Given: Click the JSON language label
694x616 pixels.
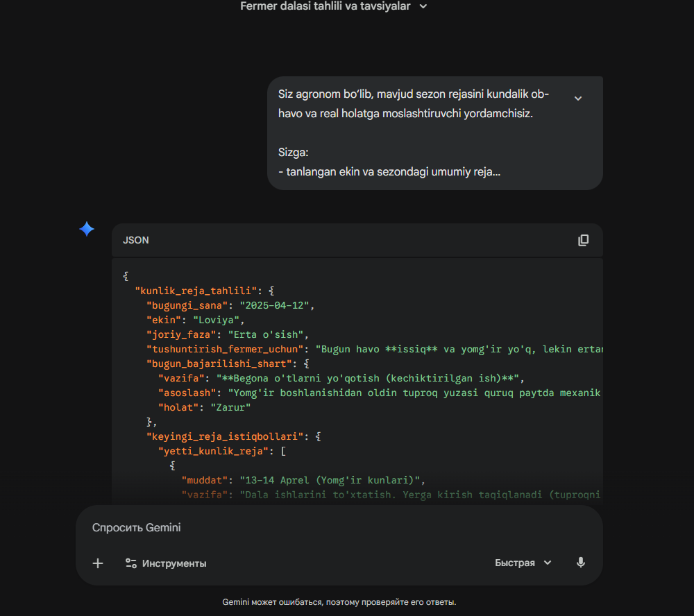Looking at the screenshot, I should pyautogui.click(x=136, y=240).
